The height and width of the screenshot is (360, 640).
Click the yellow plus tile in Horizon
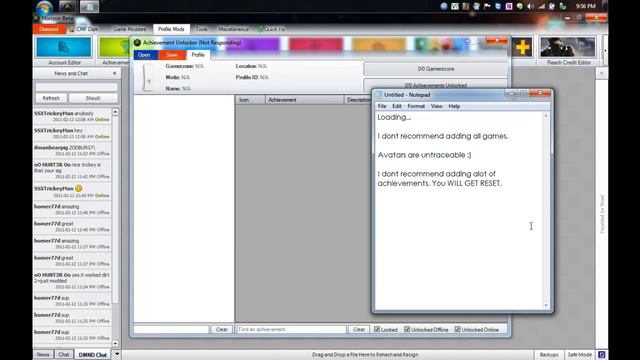pyautogui.click(x=522, y=47)
